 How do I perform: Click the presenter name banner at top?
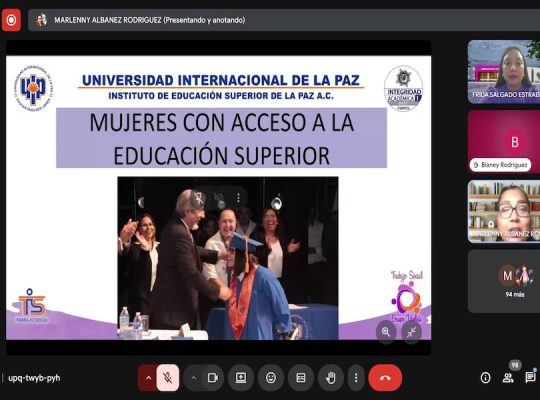point(284,20)
